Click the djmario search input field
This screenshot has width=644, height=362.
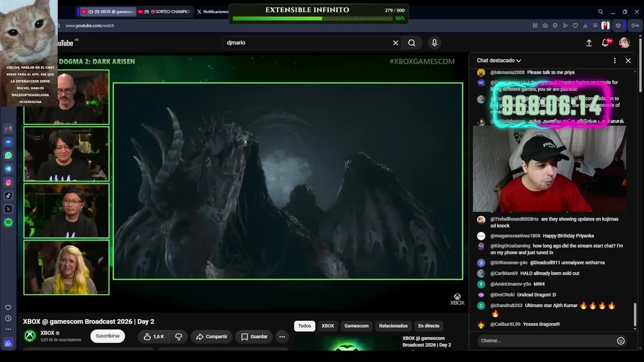pyautogui.click(x=307, y=43)
